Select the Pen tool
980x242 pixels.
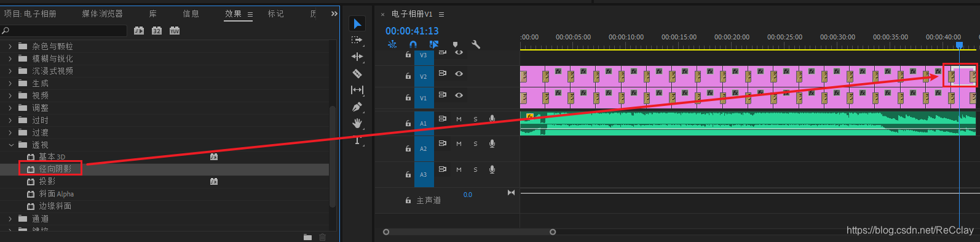(x=357, y=107)
